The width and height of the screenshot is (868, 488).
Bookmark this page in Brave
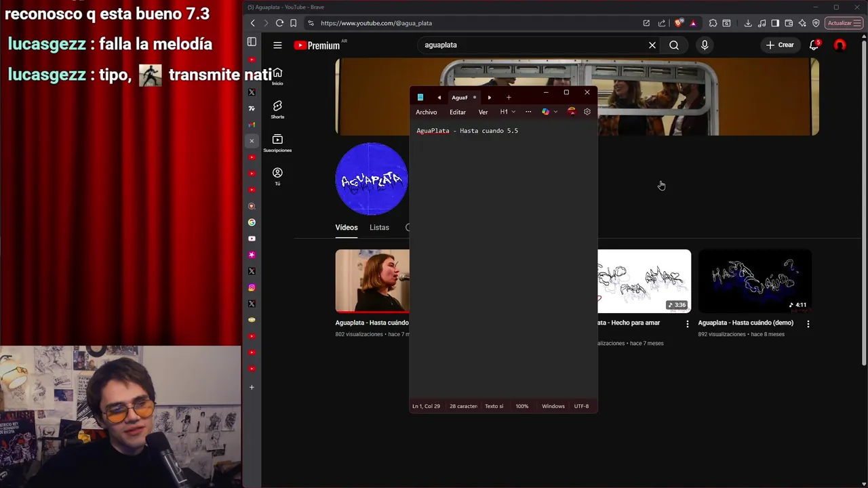click(293, 23)
